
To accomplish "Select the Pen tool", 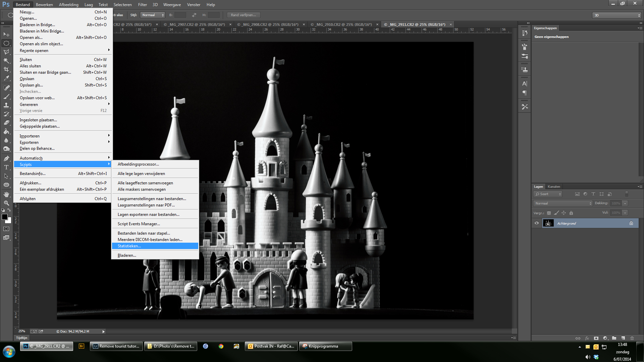I will 6,159.
